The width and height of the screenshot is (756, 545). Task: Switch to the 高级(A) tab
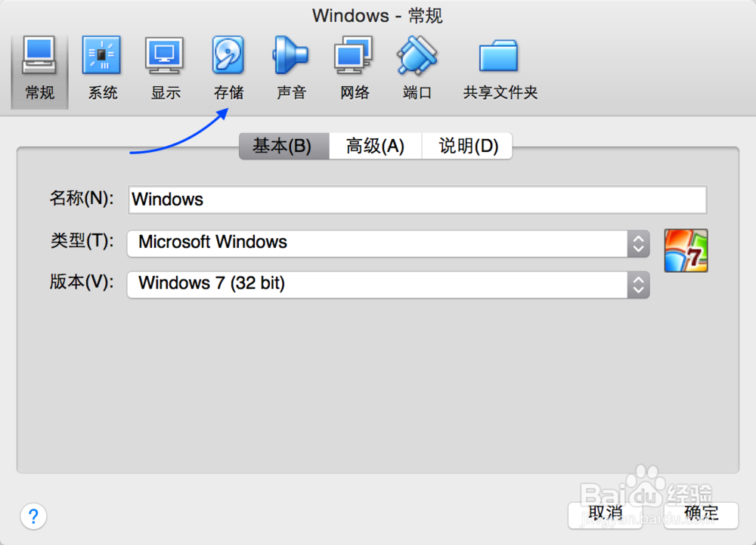(x=374, y=146)
